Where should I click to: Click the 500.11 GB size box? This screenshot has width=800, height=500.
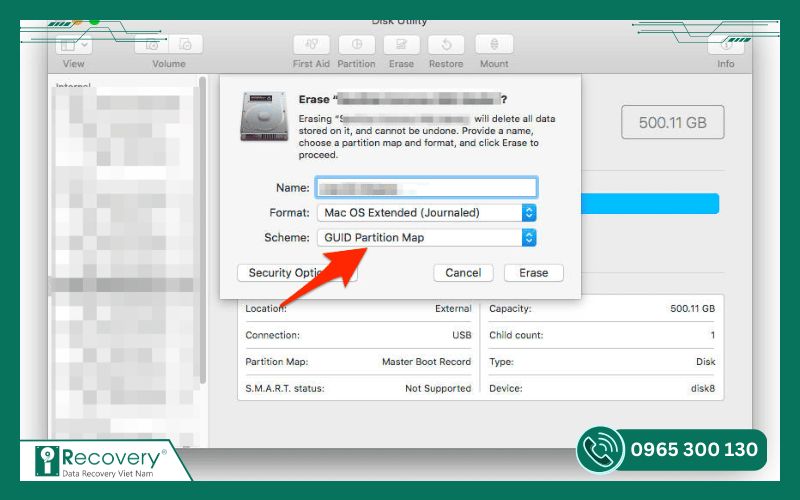pos(672,122)
